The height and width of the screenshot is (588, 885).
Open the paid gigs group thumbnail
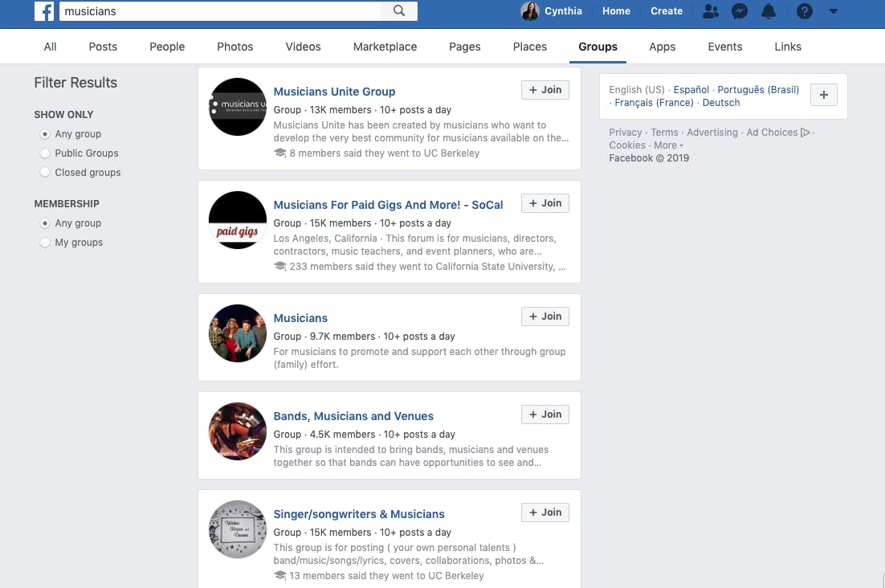(x=238, y=220)
